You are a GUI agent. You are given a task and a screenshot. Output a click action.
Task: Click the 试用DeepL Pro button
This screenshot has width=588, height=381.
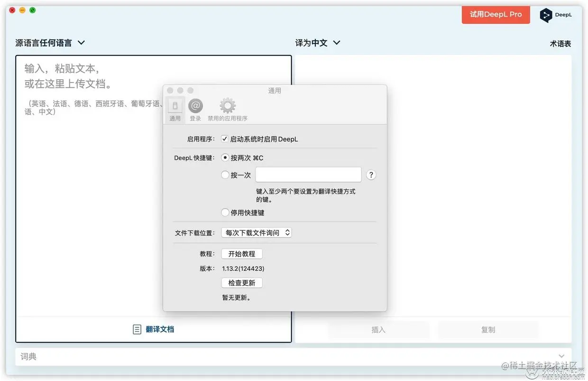tap(496, 14)
